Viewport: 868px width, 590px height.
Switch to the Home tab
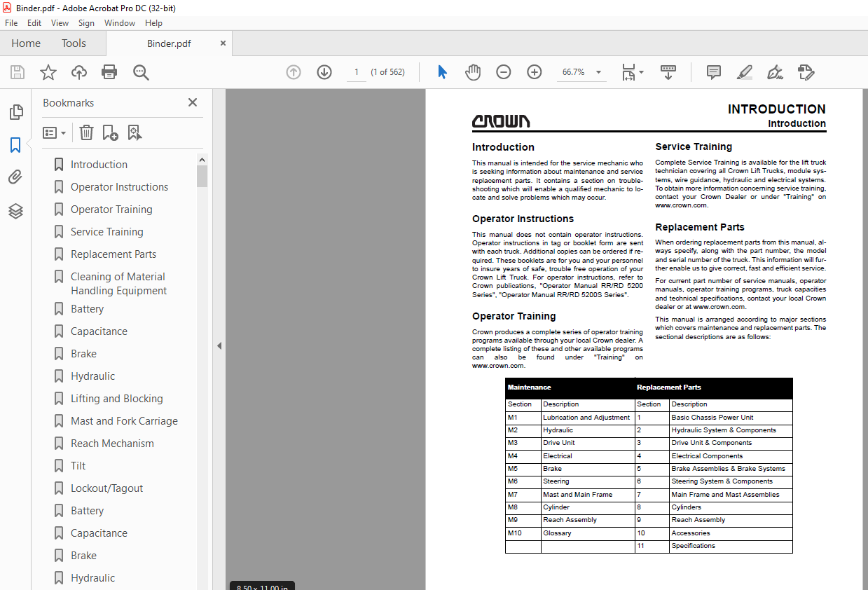26,43
